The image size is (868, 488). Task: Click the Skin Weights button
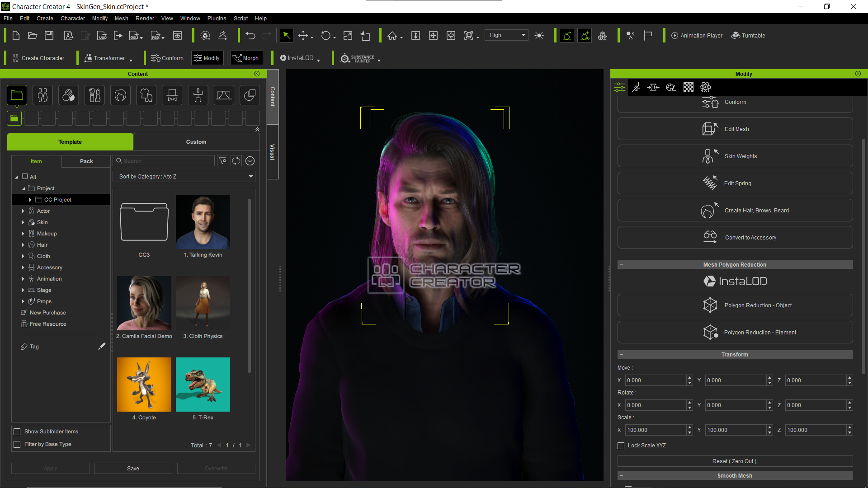point(735,156)
